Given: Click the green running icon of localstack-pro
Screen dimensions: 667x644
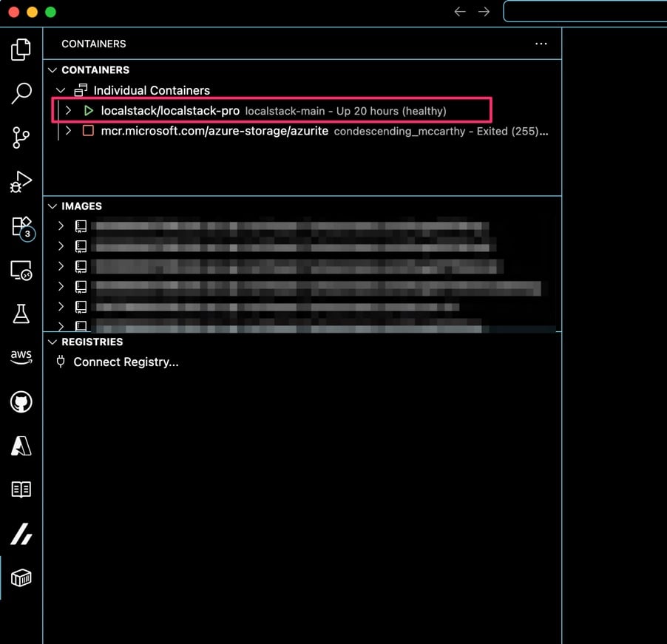Looking at the screenshot, I should pyautogui.click(x=89, y=111).
